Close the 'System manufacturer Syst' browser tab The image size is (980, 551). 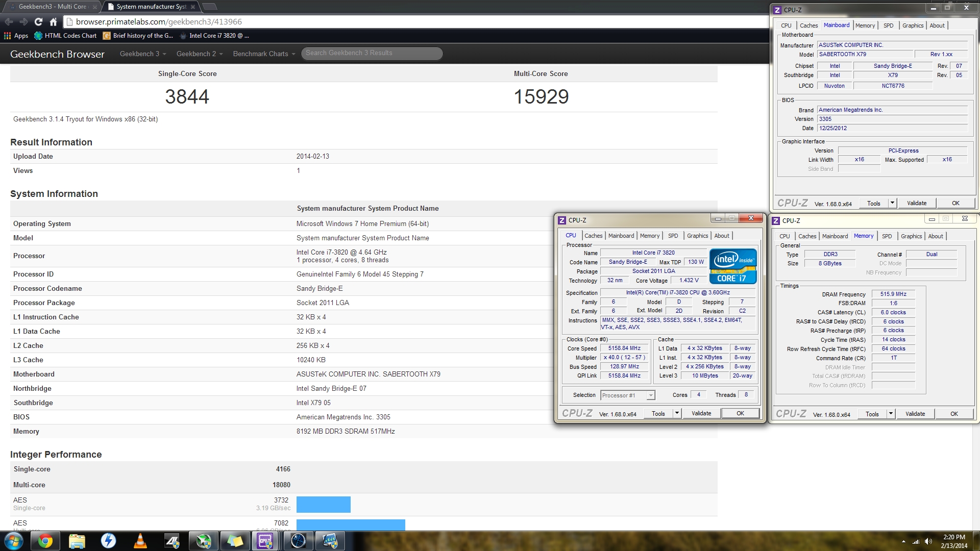pyautogui.click(x=192, y=7)
